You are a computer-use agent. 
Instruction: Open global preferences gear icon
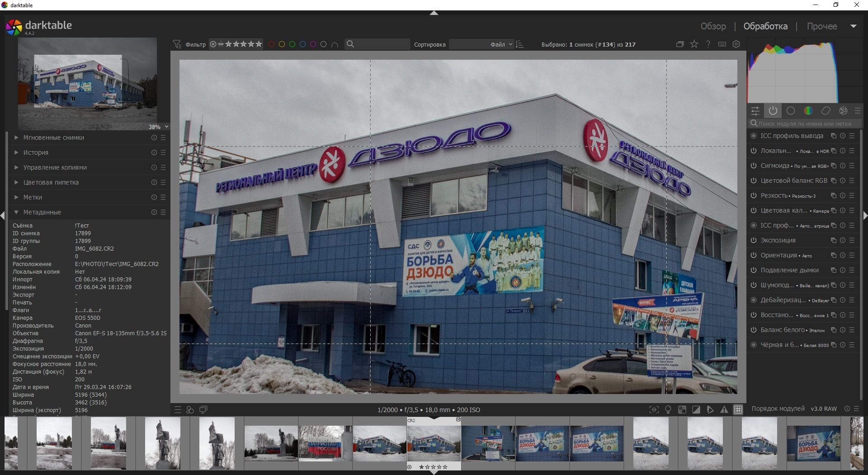[736, 44]
